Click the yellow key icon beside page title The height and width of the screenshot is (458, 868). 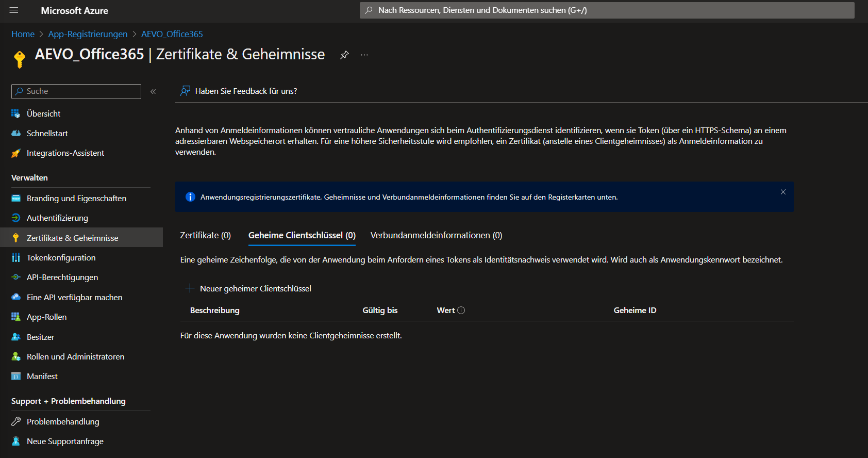click(20, 59)
